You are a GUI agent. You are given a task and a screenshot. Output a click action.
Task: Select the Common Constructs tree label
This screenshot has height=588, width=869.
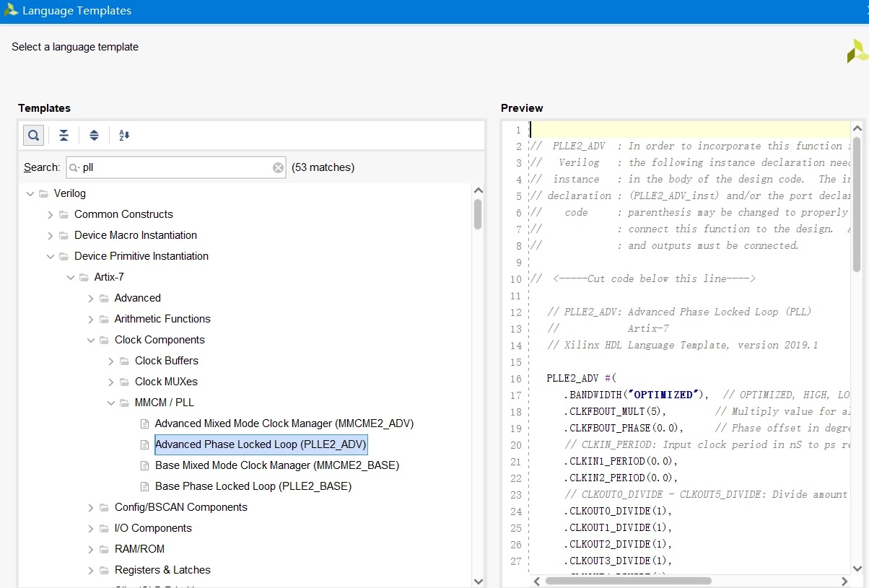(123, 214)
